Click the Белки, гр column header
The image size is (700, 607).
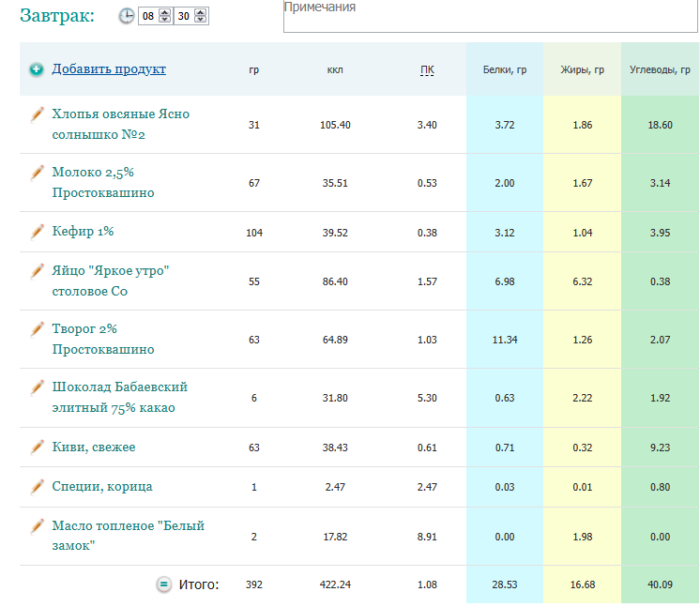(x=505, y=69)
